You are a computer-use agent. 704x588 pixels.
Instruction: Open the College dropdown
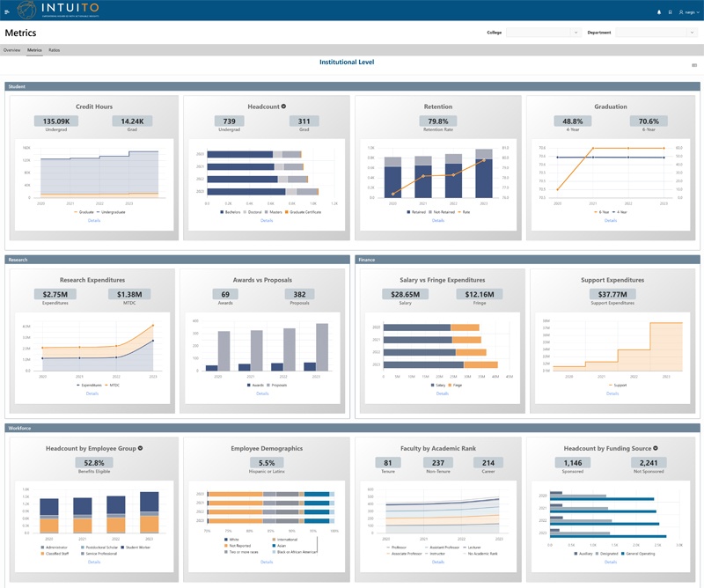click(543, 33)
